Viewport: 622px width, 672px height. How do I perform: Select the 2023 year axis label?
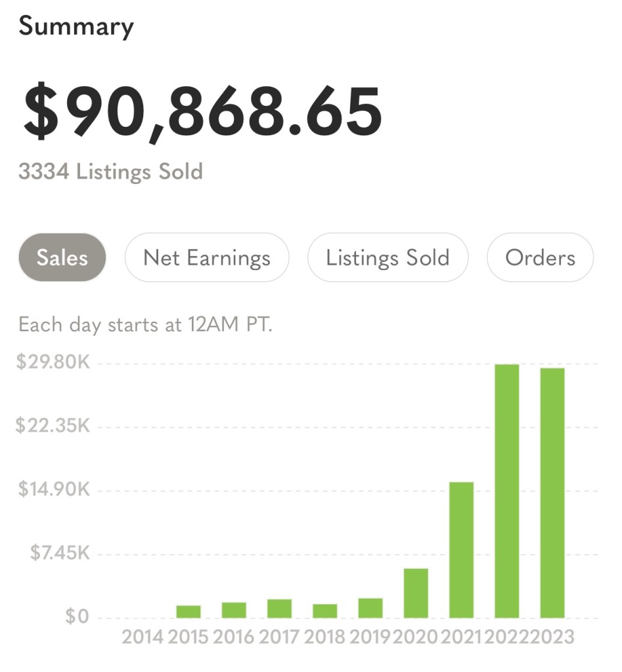coord(552,637)
